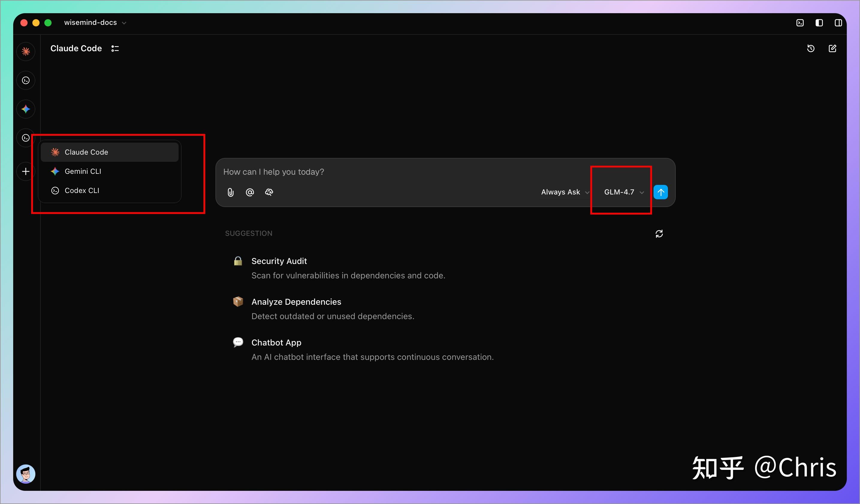Click the blue send arrow button
The image size is (860, 504).
(661, 192)
